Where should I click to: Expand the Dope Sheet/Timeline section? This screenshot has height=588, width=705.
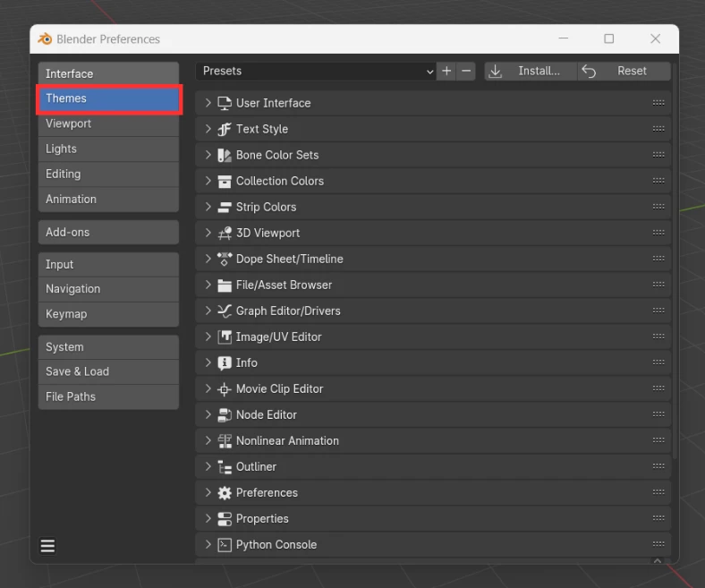pos(208,259)
